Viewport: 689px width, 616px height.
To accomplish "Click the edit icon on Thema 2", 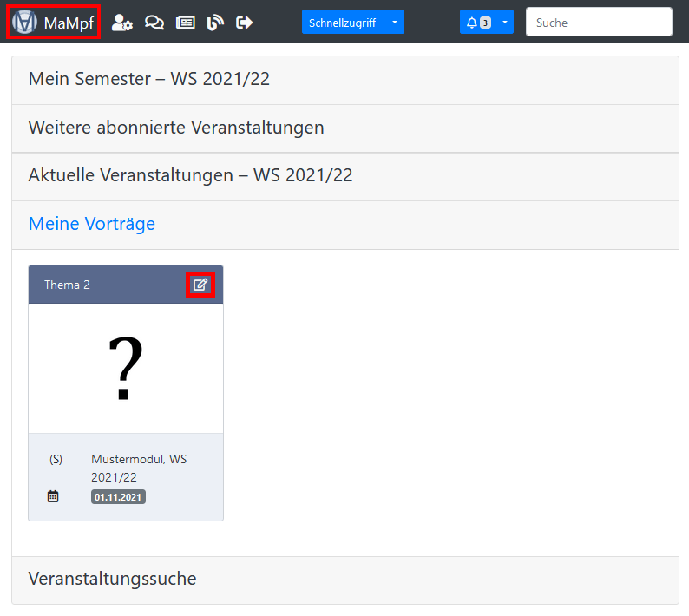I will click(200, 285).
